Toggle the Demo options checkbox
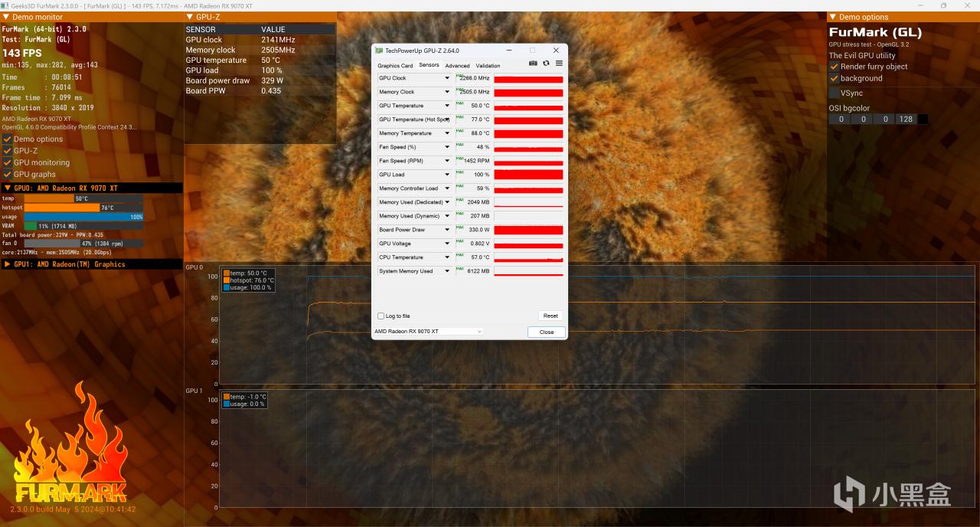Screen dimensions: 980x527 click(x=7, y=139)
